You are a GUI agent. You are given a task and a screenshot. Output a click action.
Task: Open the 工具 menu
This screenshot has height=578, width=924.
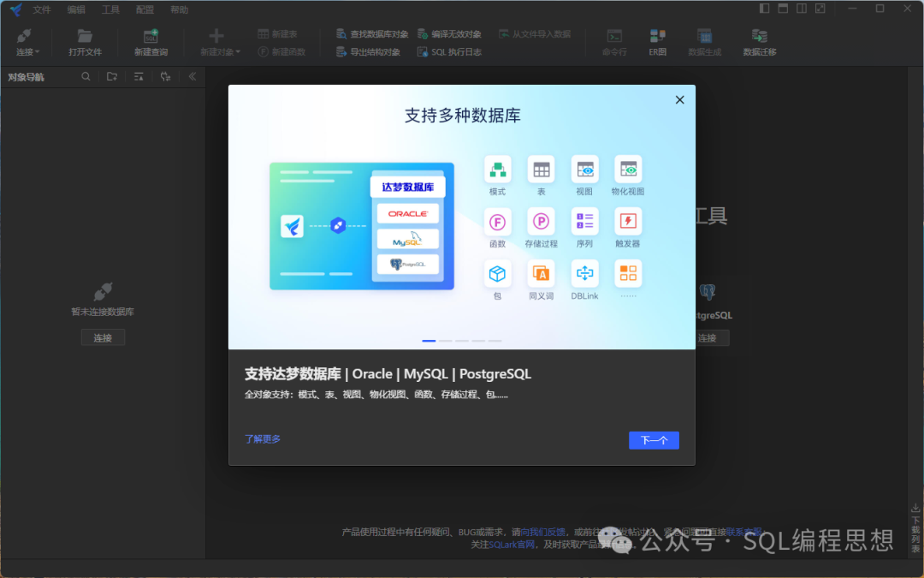click(x=110, y=9)
